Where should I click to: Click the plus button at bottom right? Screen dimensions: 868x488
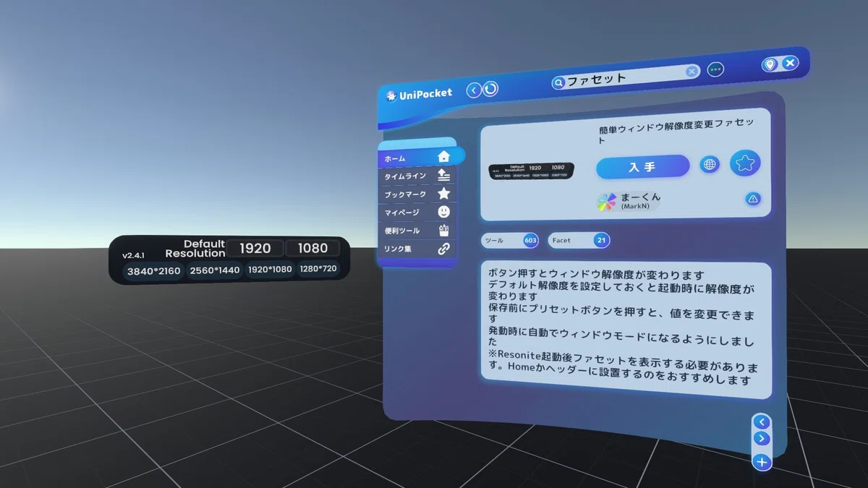pos(762,462)
